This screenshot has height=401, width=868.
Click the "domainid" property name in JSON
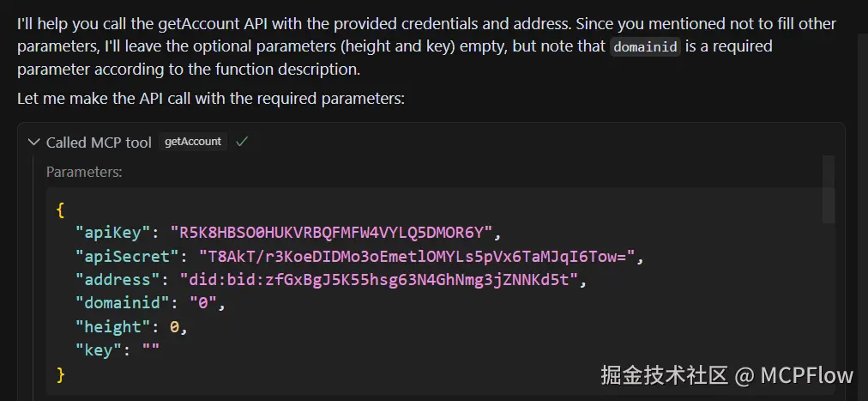pyautogui.click(x=123, y=303)
